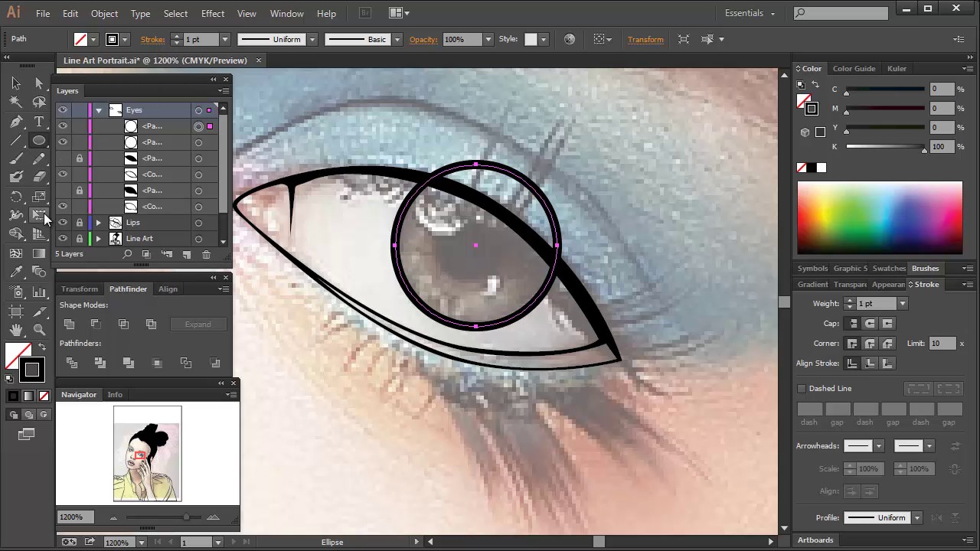Switch to the Info tab
This screenshot has width=980, height=551.
pos(115,395)
